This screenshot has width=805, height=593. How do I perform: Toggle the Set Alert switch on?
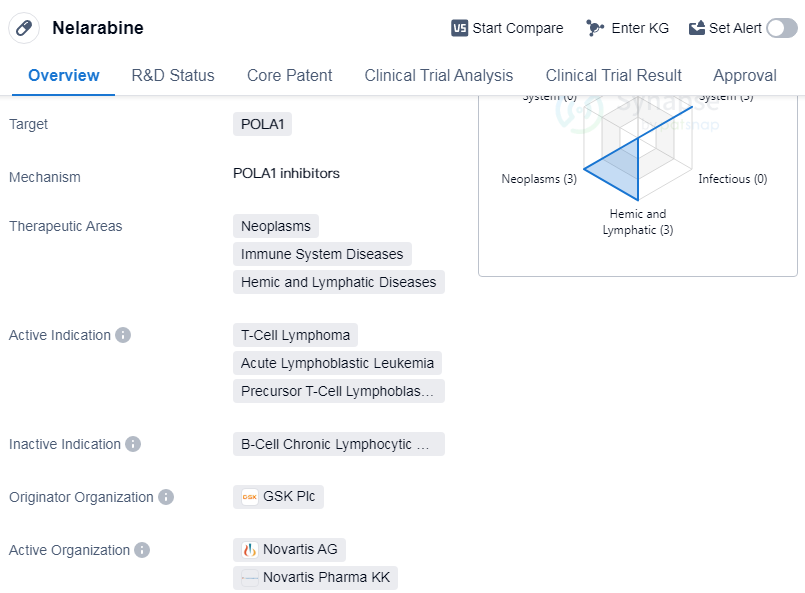781,28
